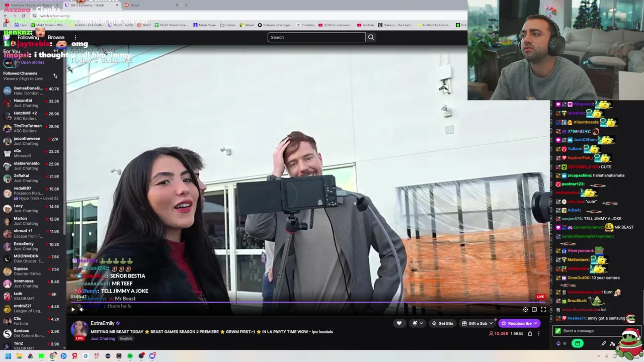This screenshot has width=644, height=362.
Task: Click Open stories link
Action: 32,62
